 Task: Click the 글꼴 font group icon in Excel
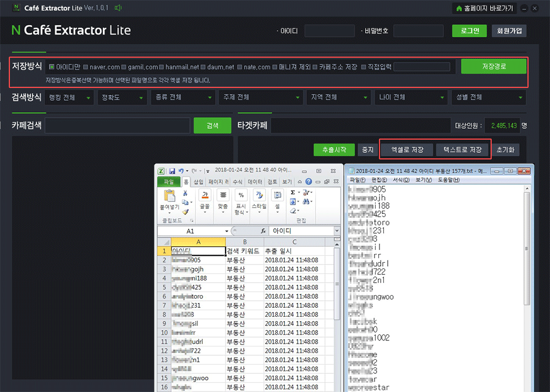click(205, 195)
